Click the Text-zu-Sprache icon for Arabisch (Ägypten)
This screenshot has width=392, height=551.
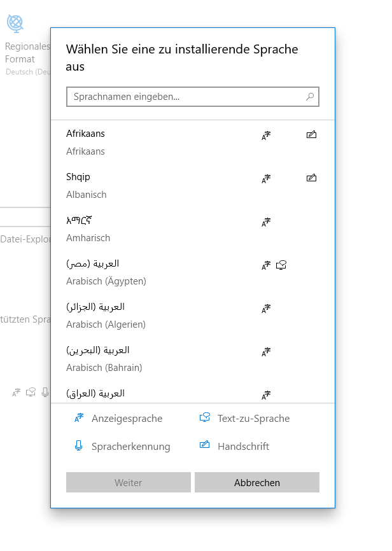(281, 265)
